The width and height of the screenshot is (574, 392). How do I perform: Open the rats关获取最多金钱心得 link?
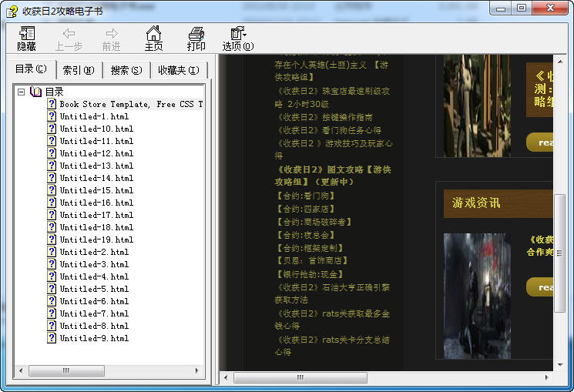pyautogui.click(x=332, y=320)
